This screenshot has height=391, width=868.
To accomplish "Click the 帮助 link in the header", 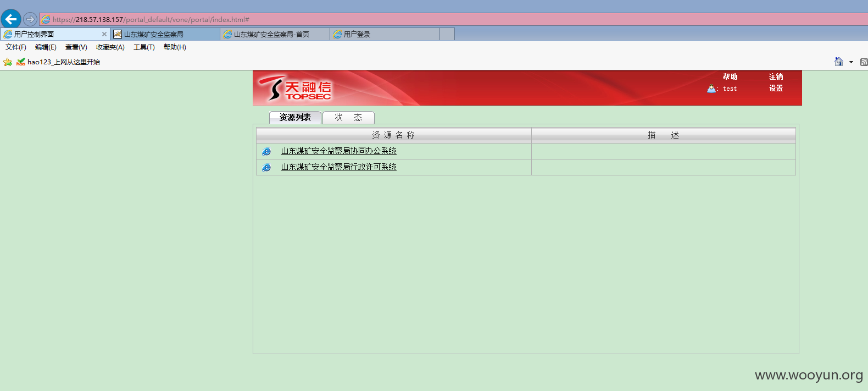I will tap(730, 76).
